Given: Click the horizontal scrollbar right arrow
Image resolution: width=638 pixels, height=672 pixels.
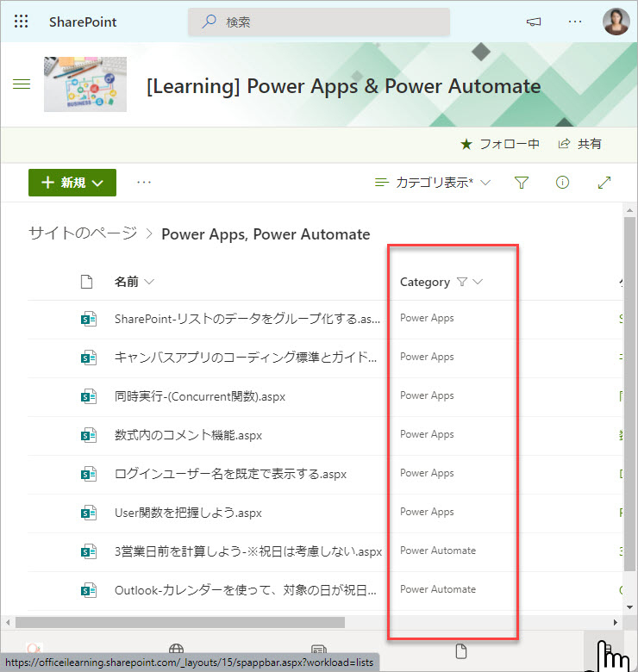Looking at the screenshot, I should click(x=616, y=622).
